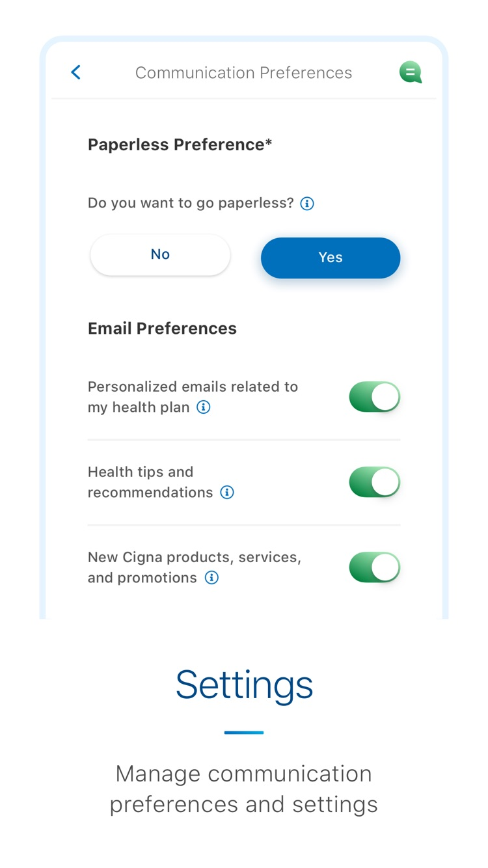Click the Communication Preferences title
The image size is (488, 868).
tap(243, 72)
